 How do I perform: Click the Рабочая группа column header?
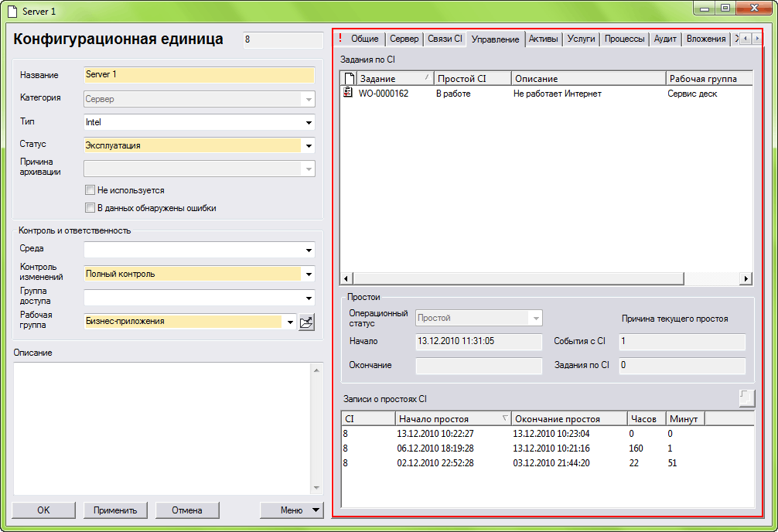(709, 78)
